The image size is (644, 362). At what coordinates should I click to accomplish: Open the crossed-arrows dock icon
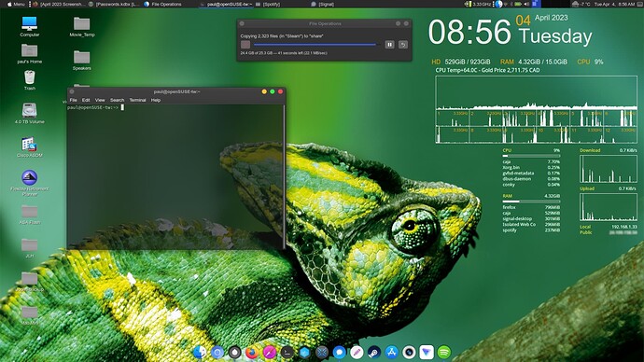click(322, 352)
